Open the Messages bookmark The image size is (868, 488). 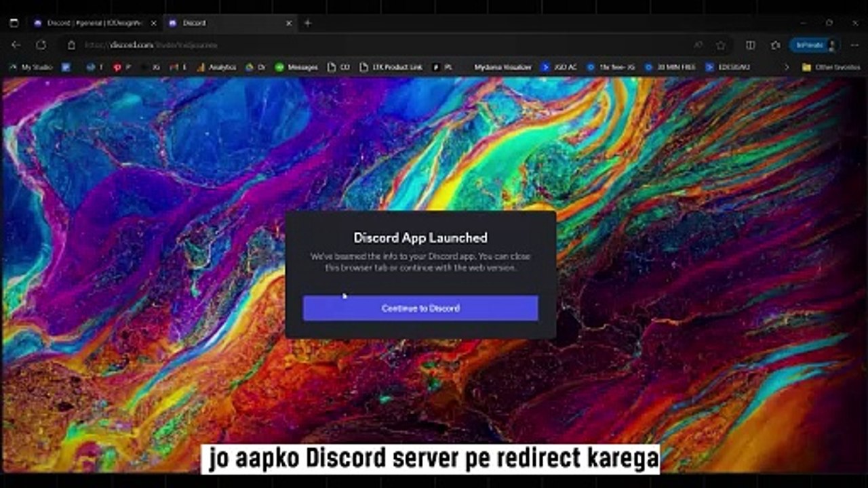296,68
